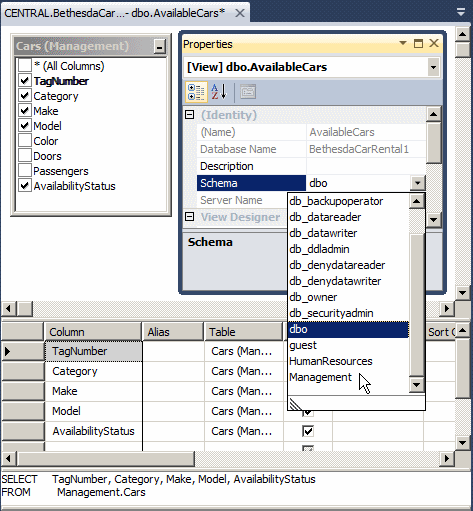Click the criteria grid scroll right arrow
The height and width of the screenshot is (511, 473).
(447, 459)
